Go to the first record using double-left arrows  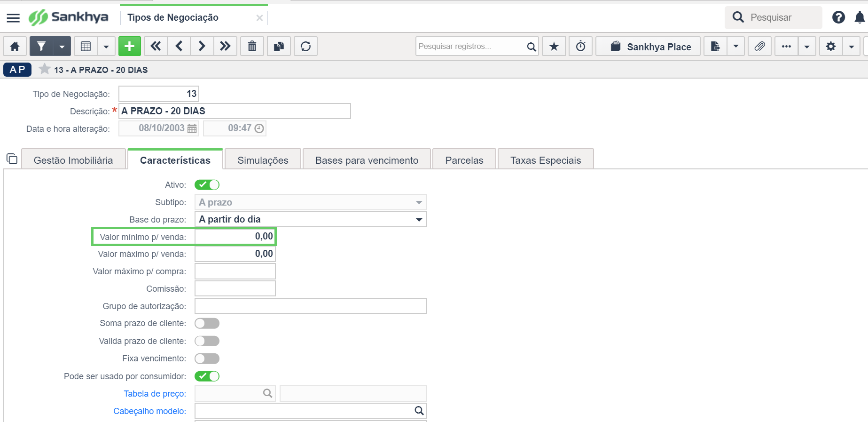(x=156, y=46)
